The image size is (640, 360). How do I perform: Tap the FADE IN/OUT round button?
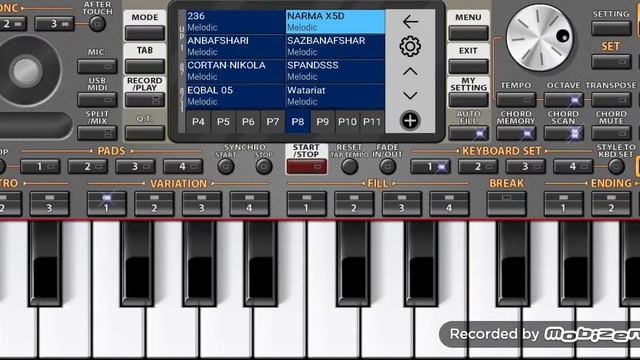point(387,167)
